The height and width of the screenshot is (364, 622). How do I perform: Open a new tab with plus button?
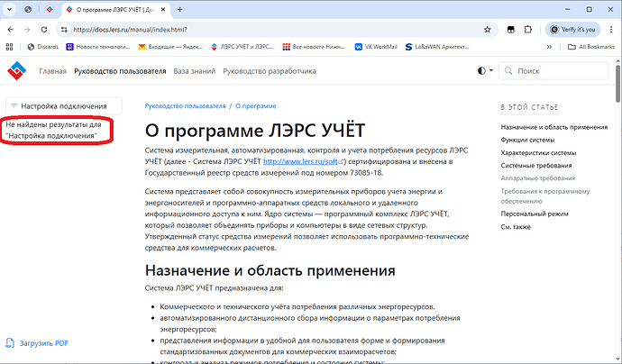tap(179, 10)
